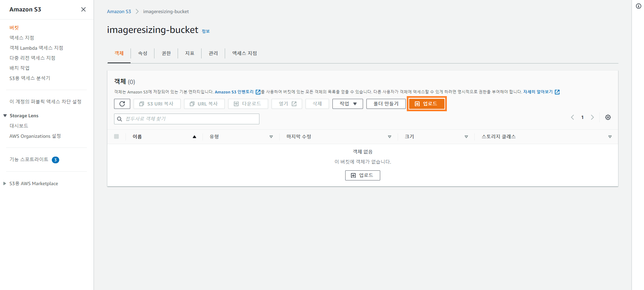Switch to the 액세스 지점 tab

tap(245, 53)
